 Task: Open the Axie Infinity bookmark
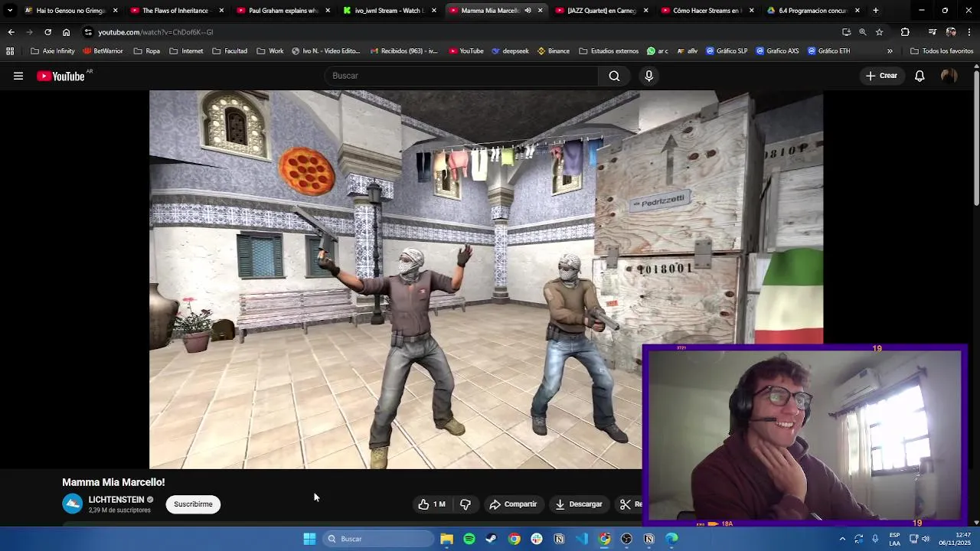coord(53,51)
